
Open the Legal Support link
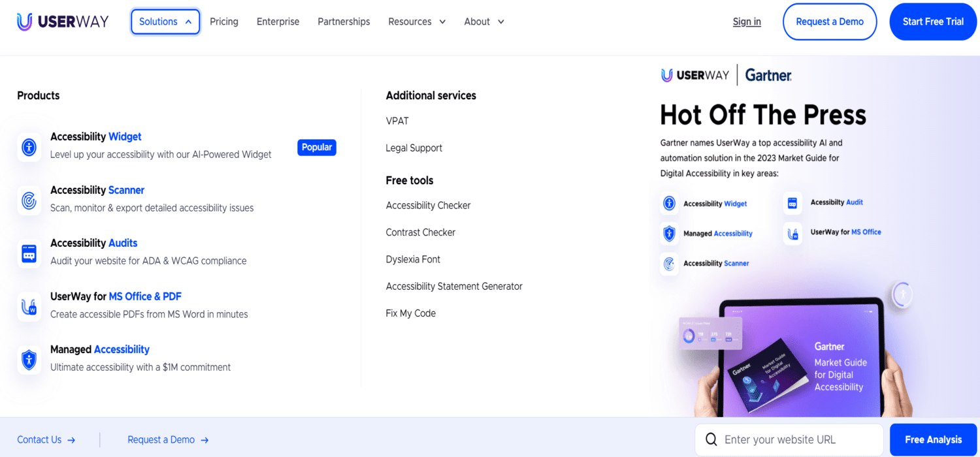[414, 148]
